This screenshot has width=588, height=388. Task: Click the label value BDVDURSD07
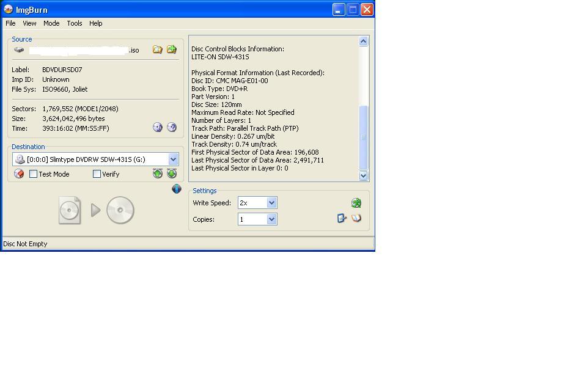[62, 70]
